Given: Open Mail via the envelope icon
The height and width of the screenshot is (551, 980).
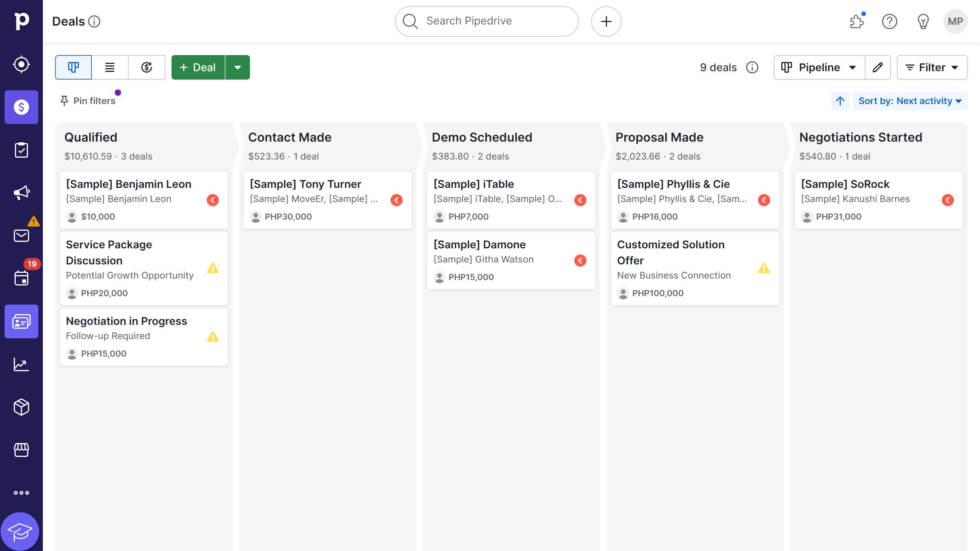Looking at the screenshot, I should pos(21,235).
